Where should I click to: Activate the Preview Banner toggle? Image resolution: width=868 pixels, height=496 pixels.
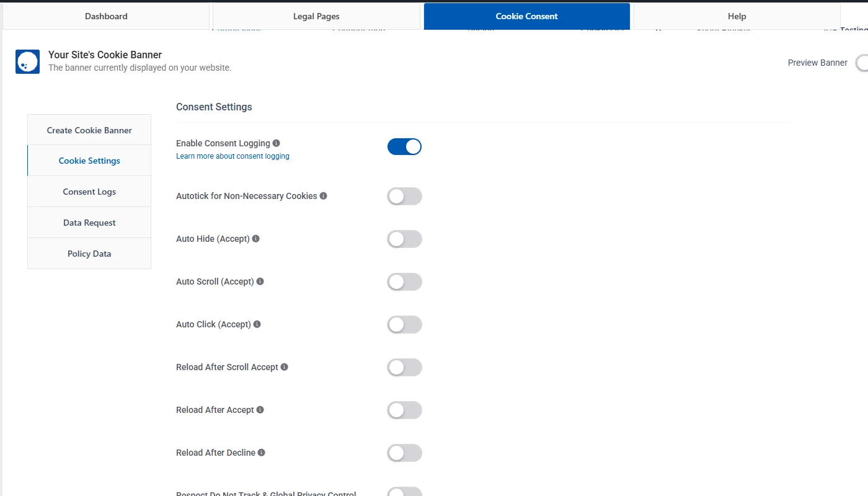[863, 63]
